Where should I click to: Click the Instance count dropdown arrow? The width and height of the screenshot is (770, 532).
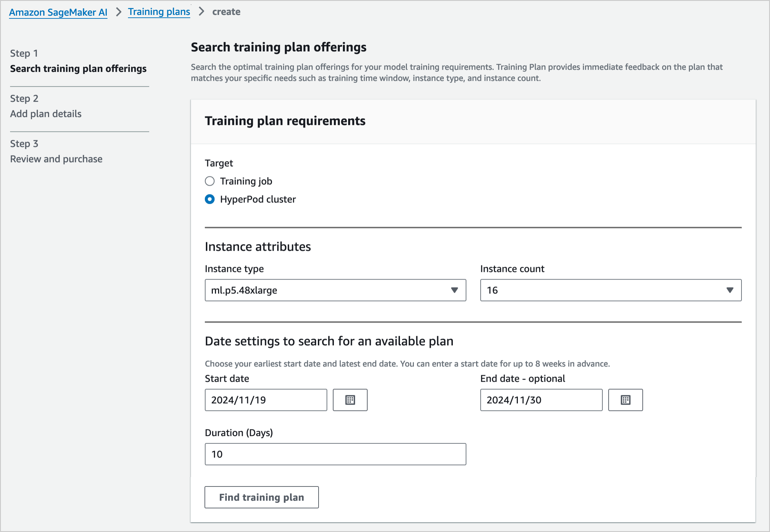point(730,290)
